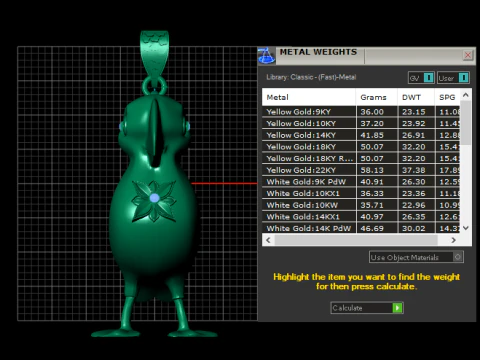This screenshot has width=480, height=360.
Task: Click the 36.00 grams value
Action: click(372, 112)
